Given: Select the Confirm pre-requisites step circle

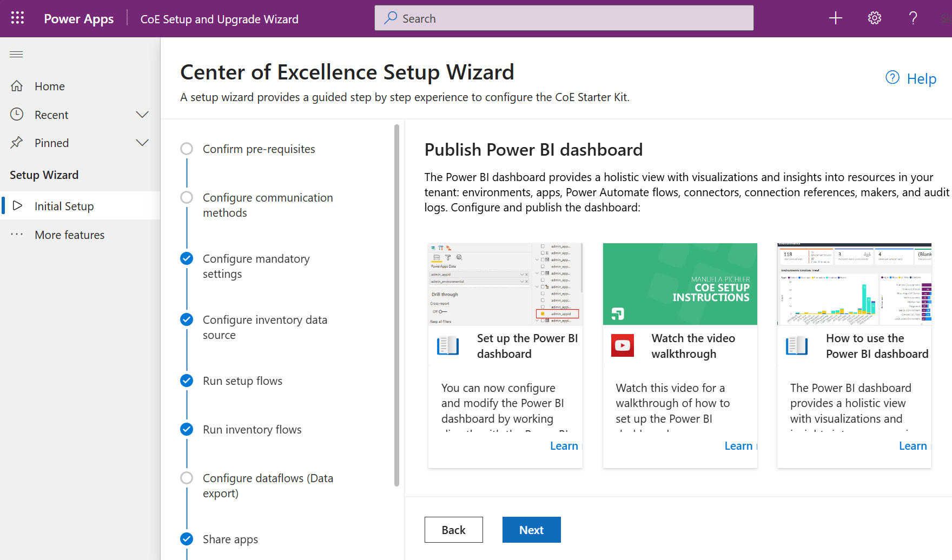Looking at the screenshot, I should [x=187, y=149].
